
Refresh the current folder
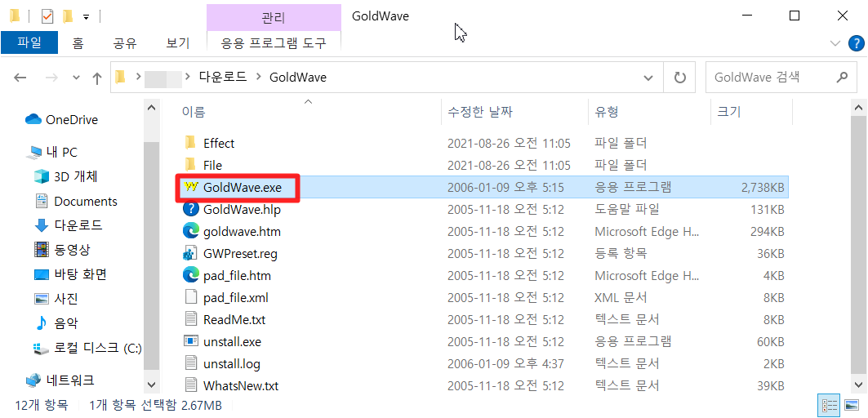[680, 78]
